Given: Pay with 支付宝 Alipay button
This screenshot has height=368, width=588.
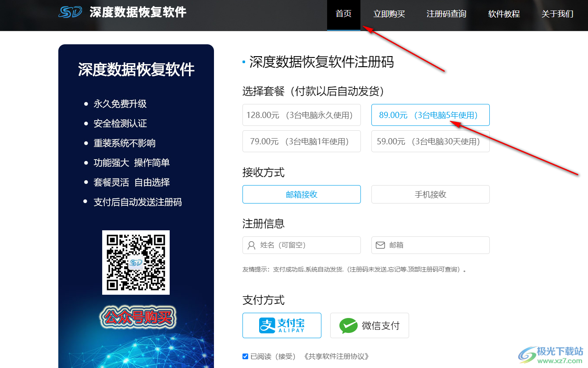Looking at the screenshot, I should click(x=282, y=325).
